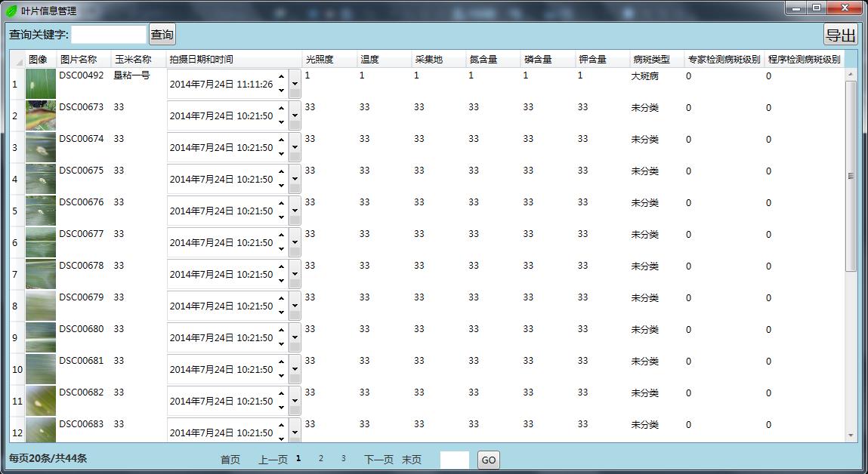Click the 查询 search button

coord(162,34)
